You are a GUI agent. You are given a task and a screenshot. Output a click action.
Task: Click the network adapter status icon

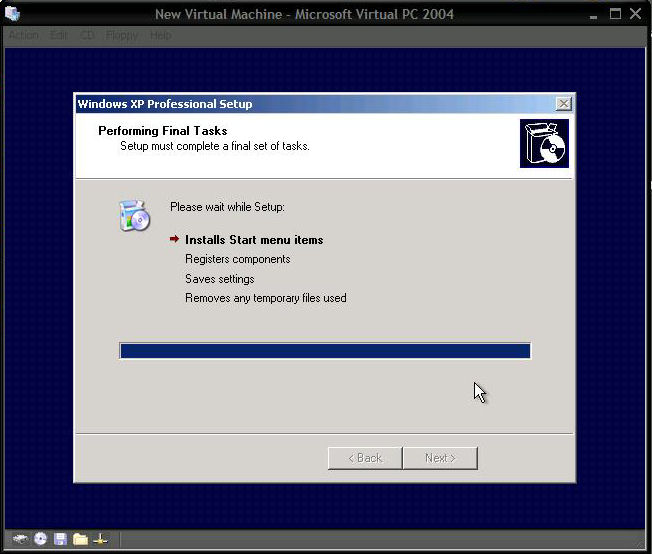[100, 539]
